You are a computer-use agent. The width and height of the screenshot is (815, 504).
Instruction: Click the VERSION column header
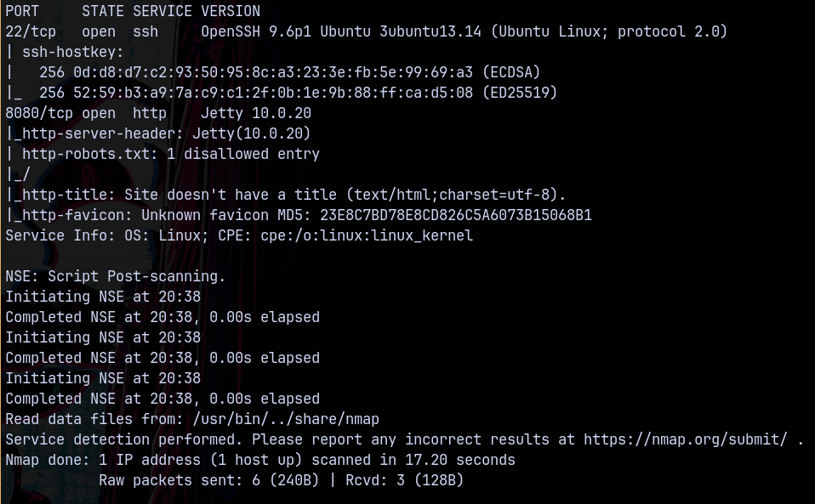[x=231, y=11]
